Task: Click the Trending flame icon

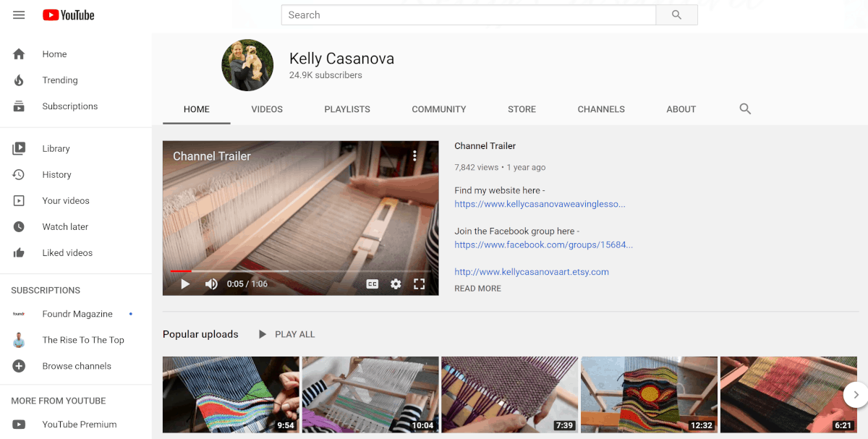Action: pyautogui.click(x=19, y=80)
